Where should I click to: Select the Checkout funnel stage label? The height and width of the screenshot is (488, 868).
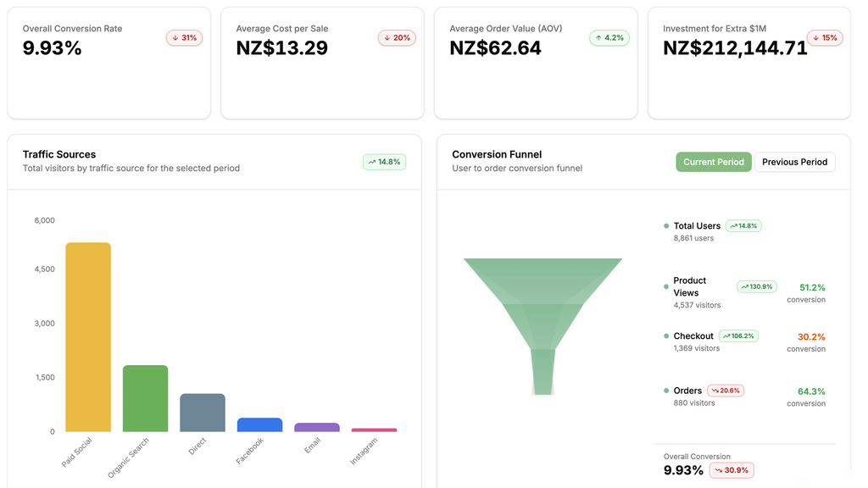(x=693, y=336)
